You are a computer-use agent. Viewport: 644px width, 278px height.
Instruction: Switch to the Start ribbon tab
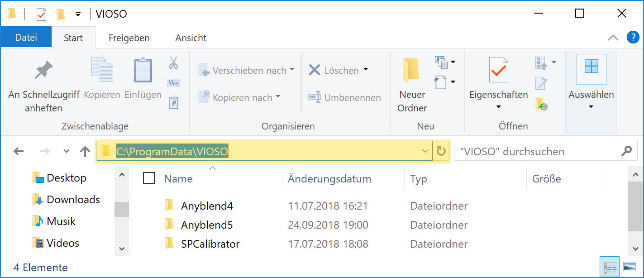pos(73,38)
